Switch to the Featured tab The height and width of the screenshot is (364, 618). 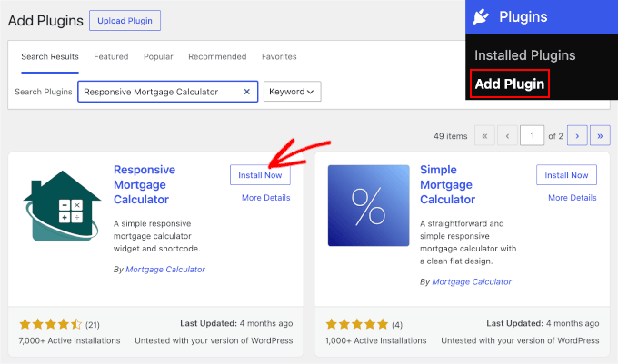click(x=111, y=56)
